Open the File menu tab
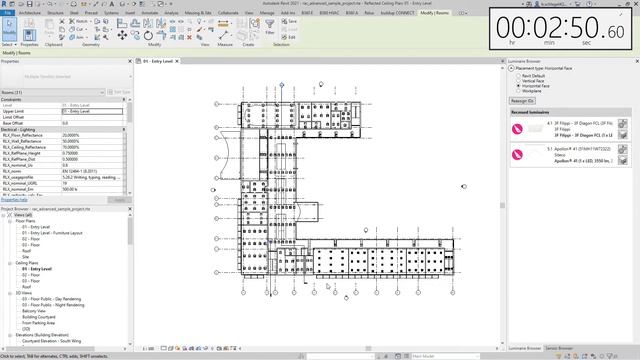Image resolution: width=640 pixels, height=360 pixels. (x=7, y=13)
